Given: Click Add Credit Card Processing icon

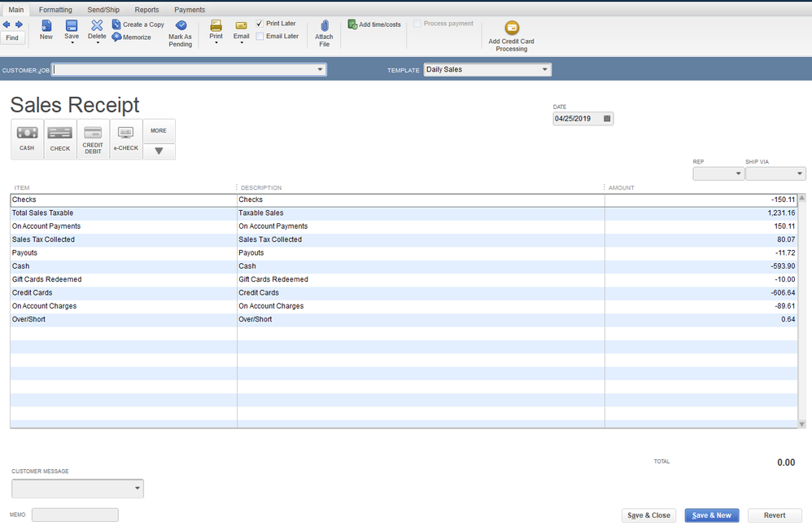Looking at the screenshot, I should 511,28.
